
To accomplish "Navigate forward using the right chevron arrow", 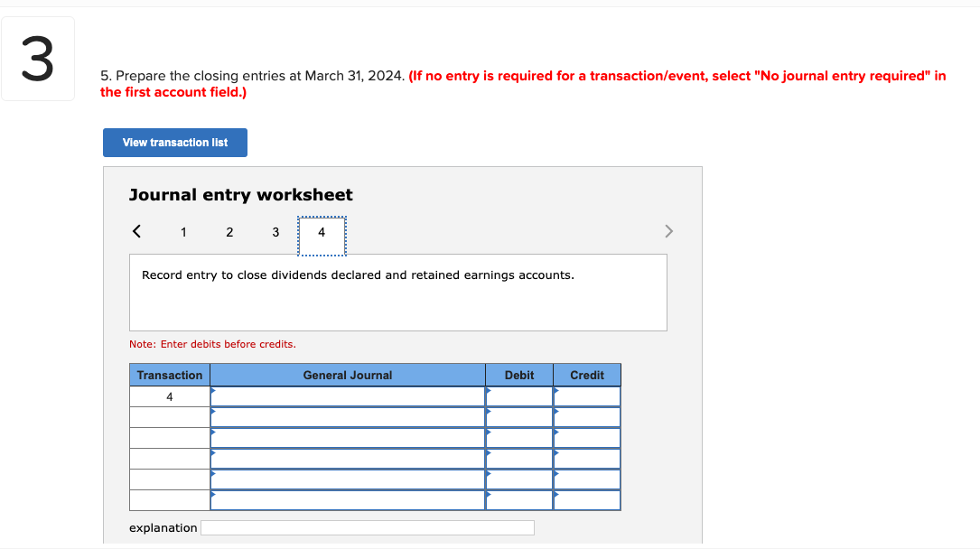I will (x=668, y=231).
